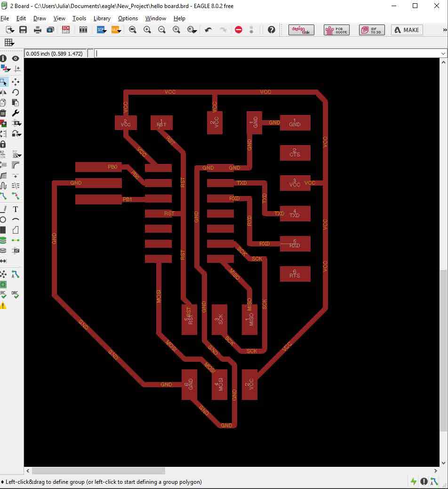The height and width of the screenshot is (489, 448).
Task: Click the red Stop command button
Action: point(239,30)
